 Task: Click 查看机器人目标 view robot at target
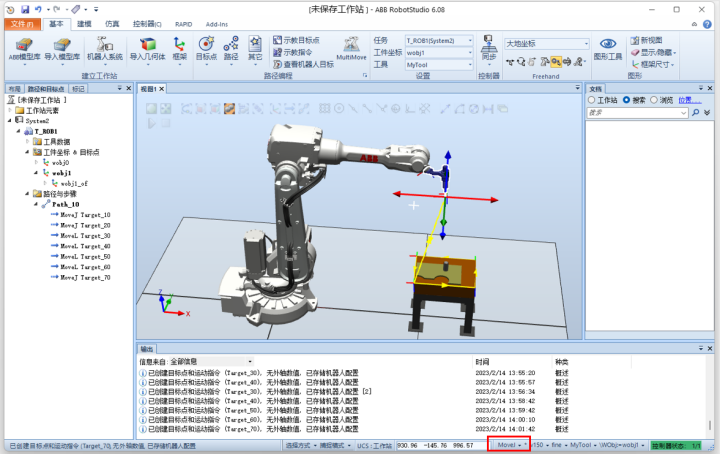point(303,64)
